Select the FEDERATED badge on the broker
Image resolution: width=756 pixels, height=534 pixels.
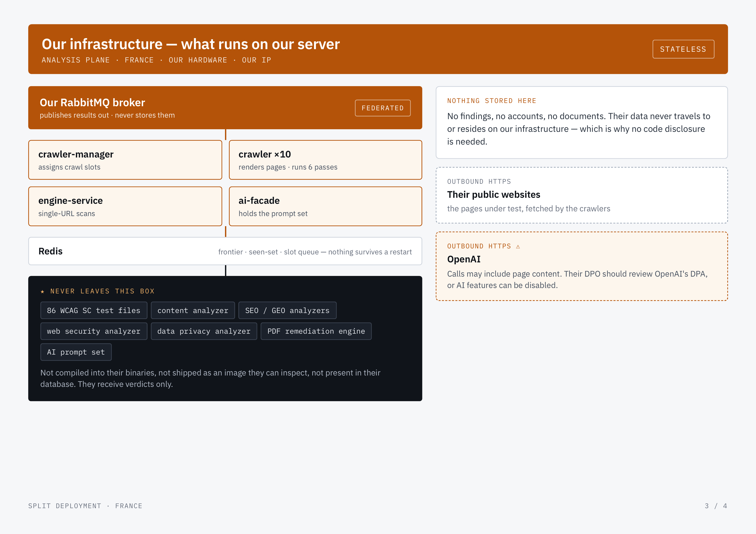pos(383,108)
